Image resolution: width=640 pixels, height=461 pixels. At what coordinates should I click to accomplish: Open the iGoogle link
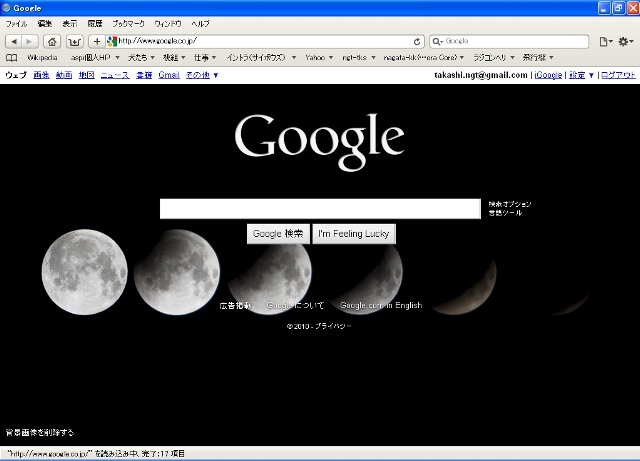(x=548, y=75)
